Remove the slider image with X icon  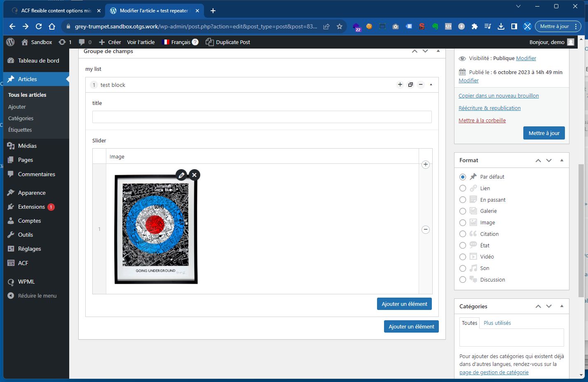pyautogui.click(x=194, y=175)
